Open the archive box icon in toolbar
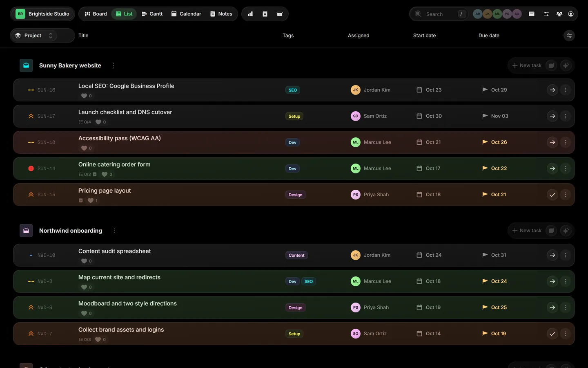The height and width of the screenshot is (368, 588). (x=280, y=14)
